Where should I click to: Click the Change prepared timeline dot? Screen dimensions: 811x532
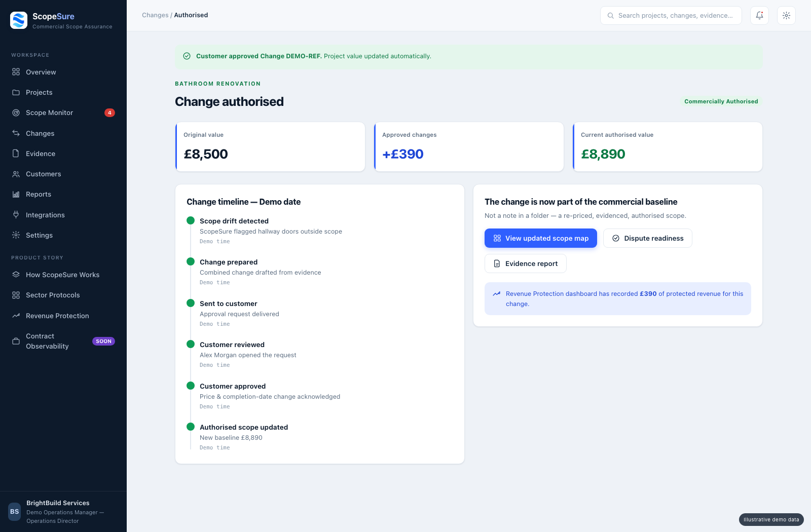point(191,261)
